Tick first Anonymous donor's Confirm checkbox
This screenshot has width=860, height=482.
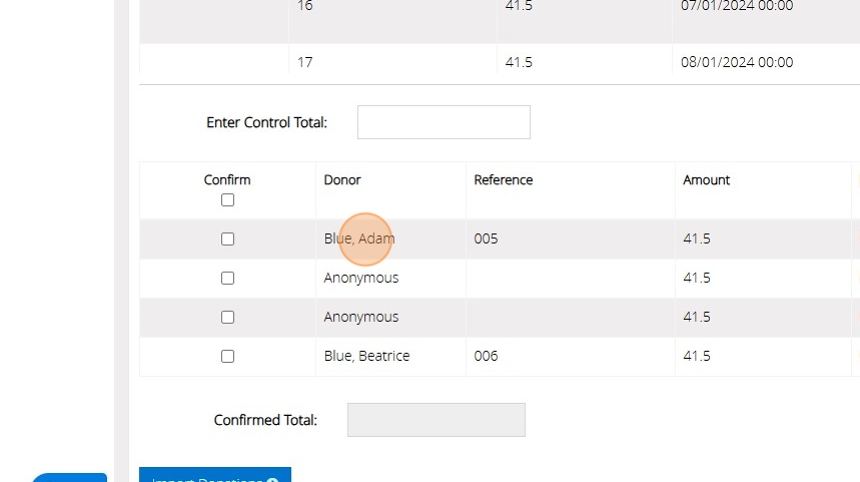227,278
